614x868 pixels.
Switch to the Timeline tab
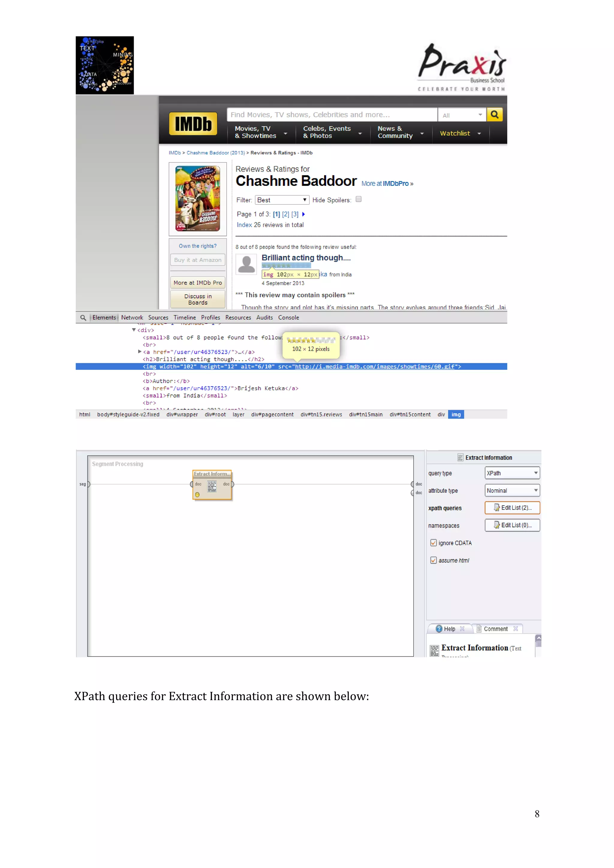184,318
